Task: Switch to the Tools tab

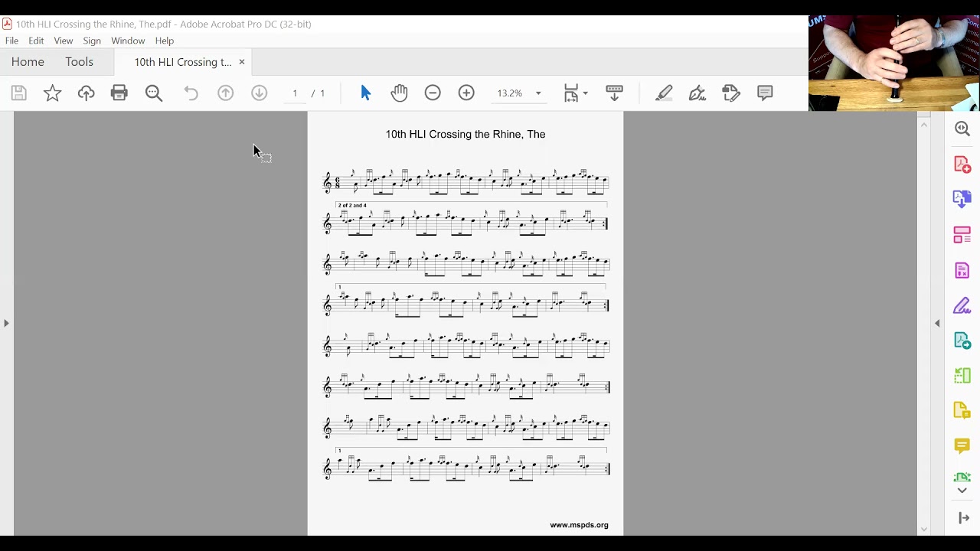Action: 79,62
